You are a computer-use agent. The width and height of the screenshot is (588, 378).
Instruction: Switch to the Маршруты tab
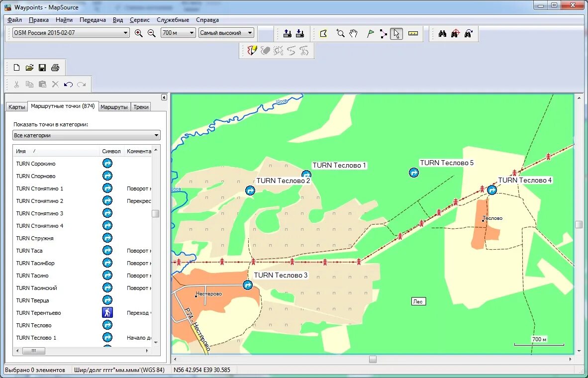(114, 106)
